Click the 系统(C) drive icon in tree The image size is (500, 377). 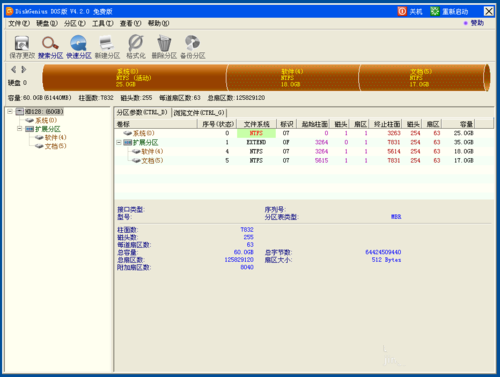tap(30, 120)
